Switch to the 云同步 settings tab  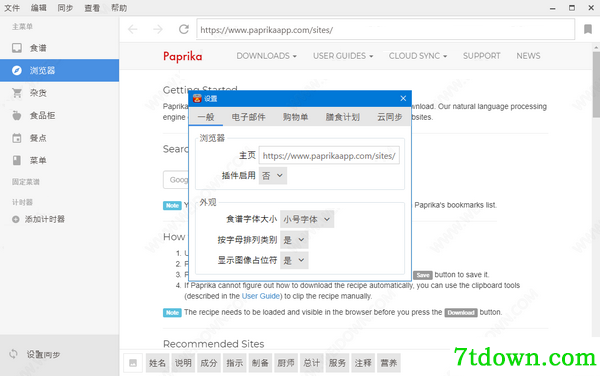[390, 117]
